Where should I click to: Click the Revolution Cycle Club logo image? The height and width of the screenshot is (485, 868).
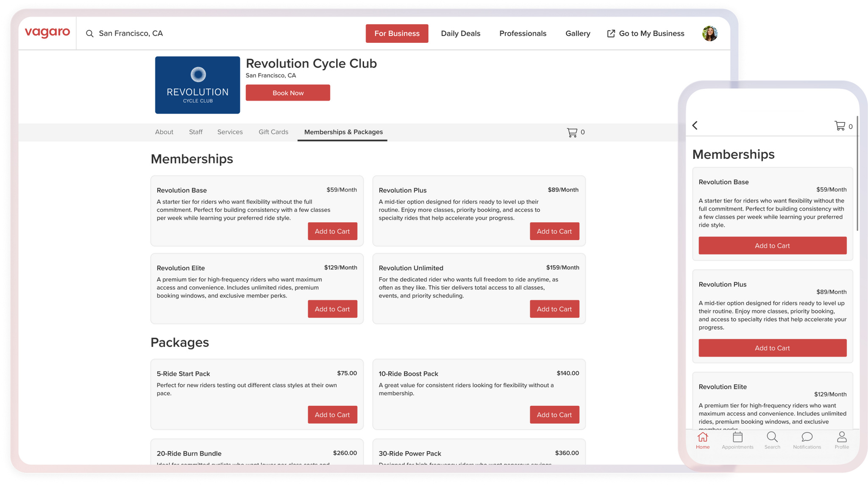pos(198,85)
